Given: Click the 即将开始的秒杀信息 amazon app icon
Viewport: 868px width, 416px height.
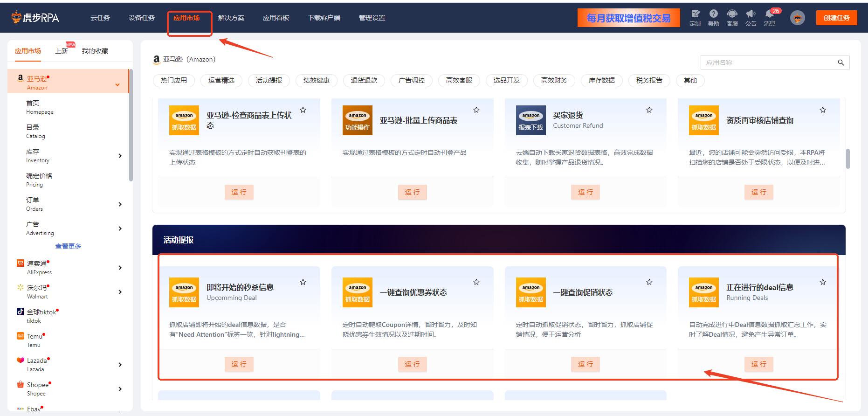Looking at the screenshot, I should (184, 292).
